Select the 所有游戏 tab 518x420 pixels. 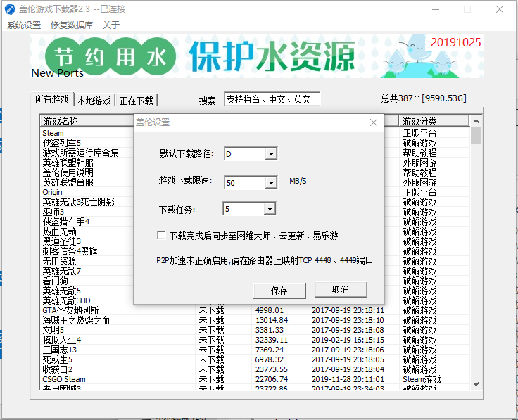coord(52,99)
